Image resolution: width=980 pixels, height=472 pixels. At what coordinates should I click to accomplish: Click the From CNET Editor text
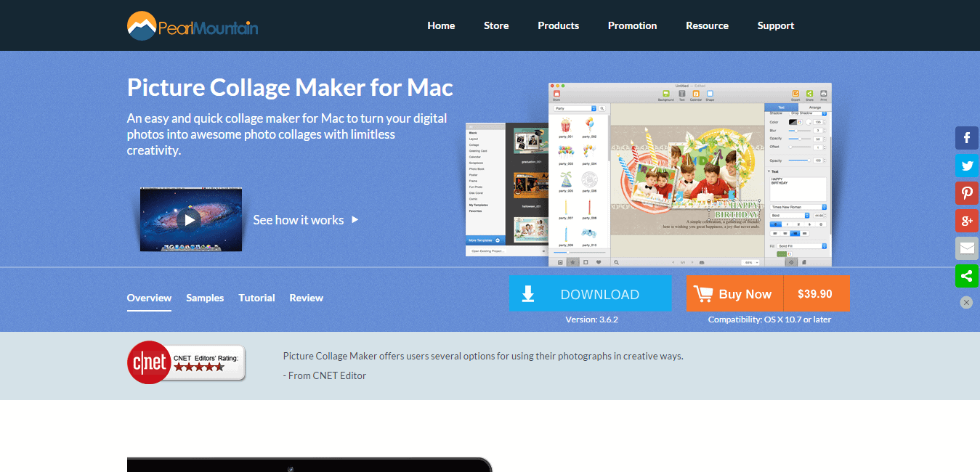pyautogui.click(x=325, y=375)
